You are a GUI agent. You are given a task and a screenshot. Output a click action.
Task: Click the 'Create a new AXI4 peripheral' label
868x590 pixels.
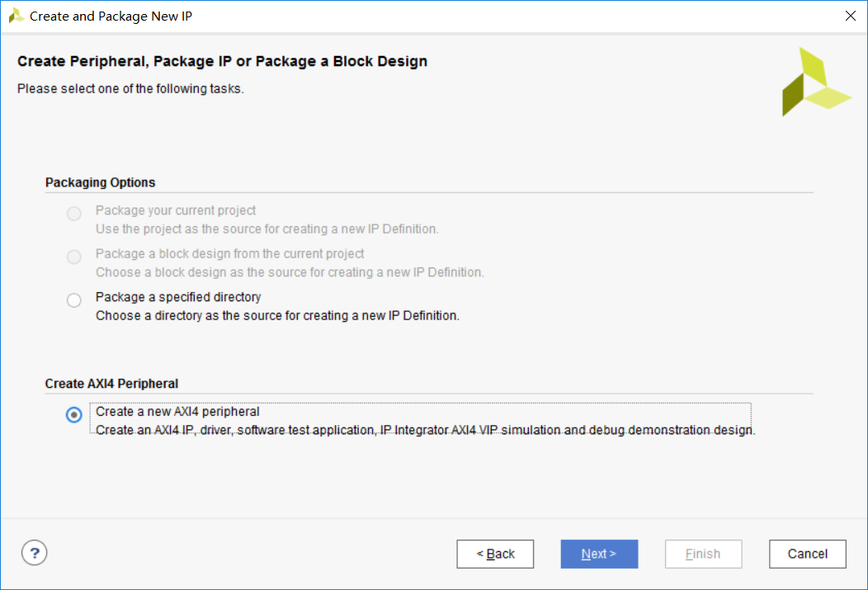point(177,412)
